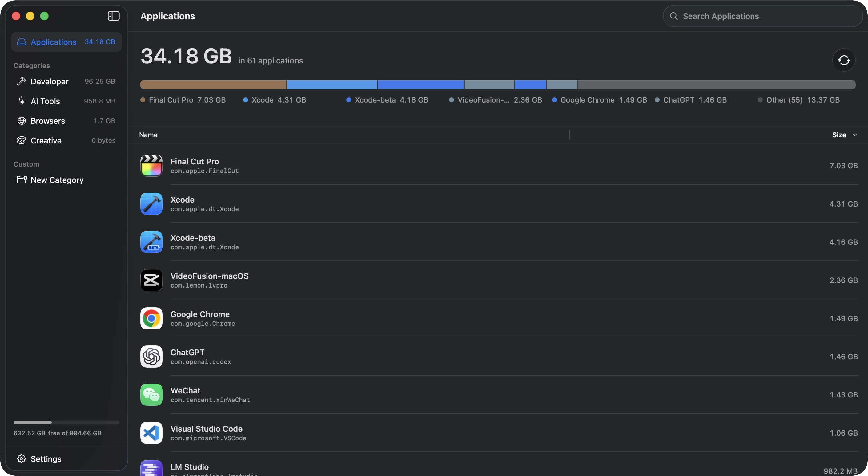
Task: Select the Xcode-beta row name
Action: coord(193,238)
